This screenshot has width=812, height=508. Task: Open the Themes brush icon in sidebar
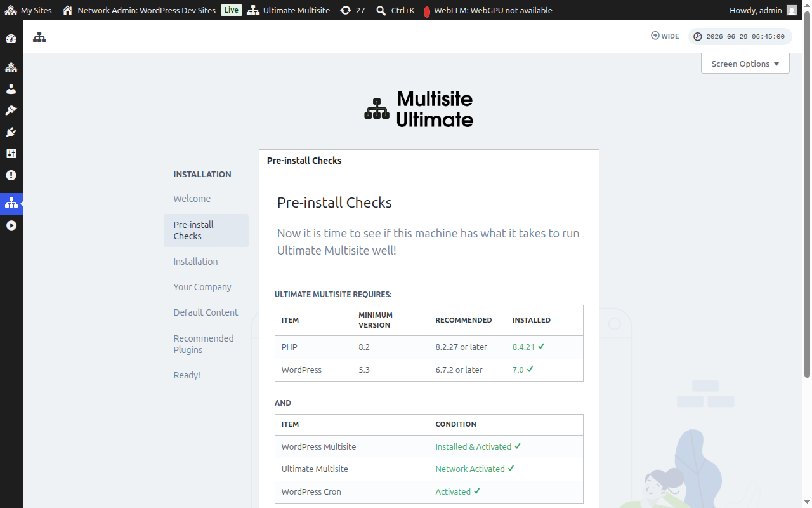[x=11, y=110]
